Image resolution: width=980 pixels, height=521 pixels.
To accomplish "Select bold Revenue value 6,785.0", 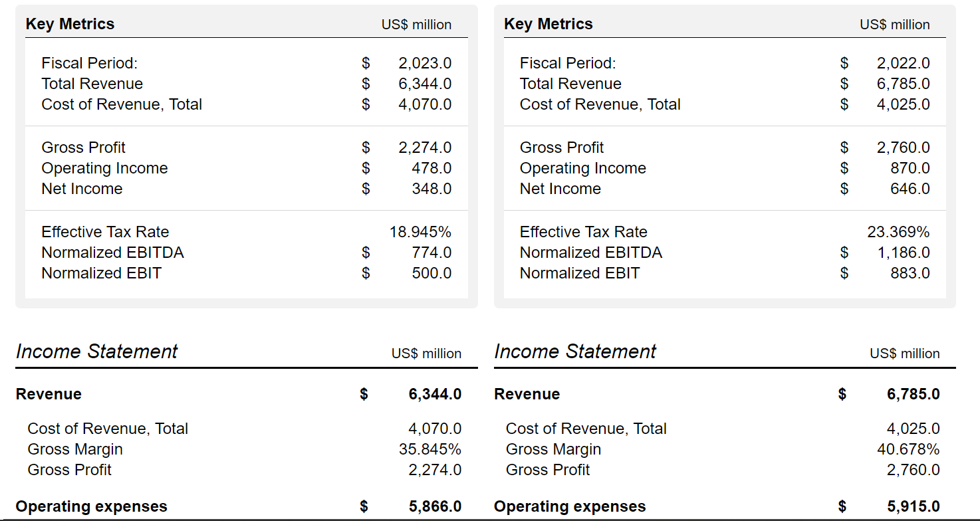I will point(914,394).
